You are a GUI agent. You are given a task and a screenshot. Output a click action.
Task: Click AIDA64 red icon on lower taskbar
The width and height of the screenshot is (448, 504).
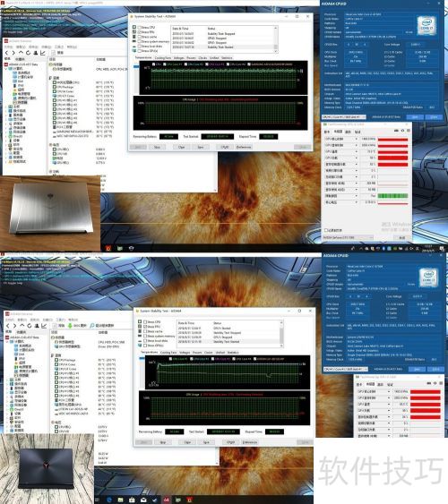(167, 500)
